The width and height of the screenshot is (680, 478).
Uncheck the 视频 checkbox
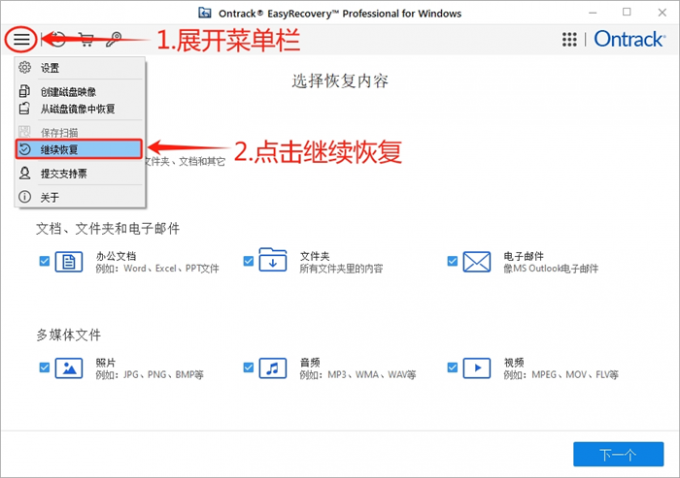(x=452, y=368)
